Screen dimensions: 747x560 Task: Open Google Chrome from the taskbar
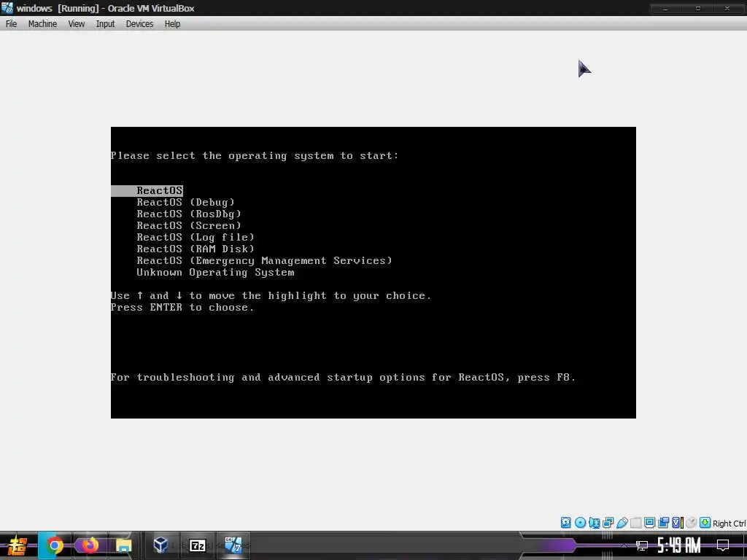pos(54,545)
